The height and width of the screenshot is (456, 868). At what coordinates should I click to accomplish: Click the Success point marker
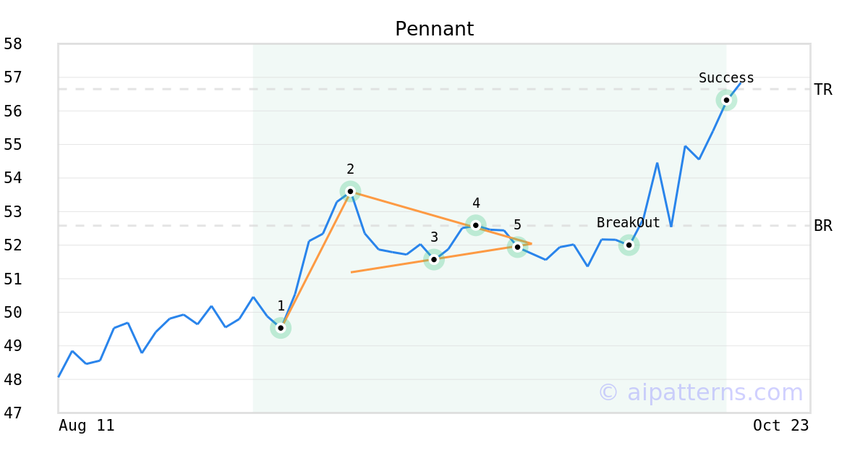726,100
